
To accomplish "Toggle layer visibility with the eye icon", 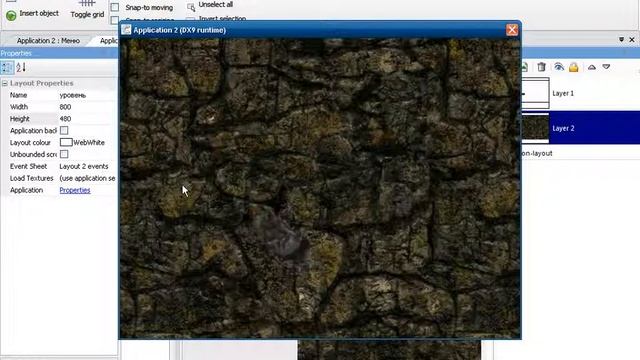I will [559, 67].
